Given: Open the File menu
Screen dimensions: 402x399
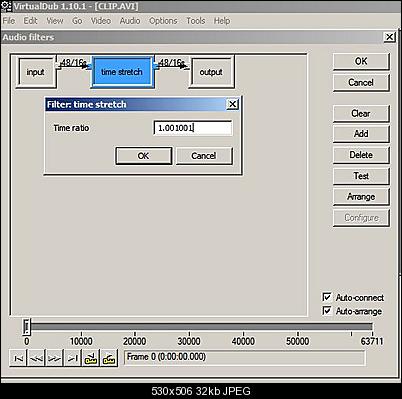Looking at the screenshot, I should [9, 21].
